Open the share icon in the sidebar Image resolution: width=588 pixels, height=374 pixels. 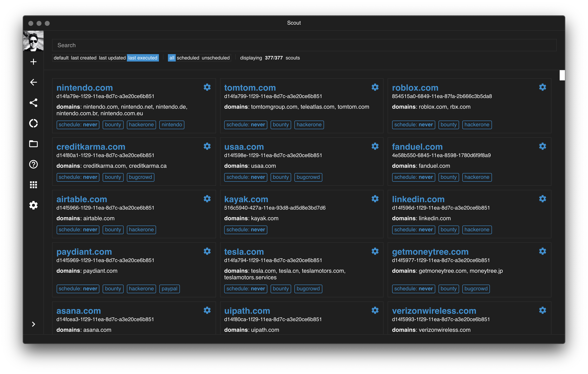pyautogui.click(x=33, y=103)
